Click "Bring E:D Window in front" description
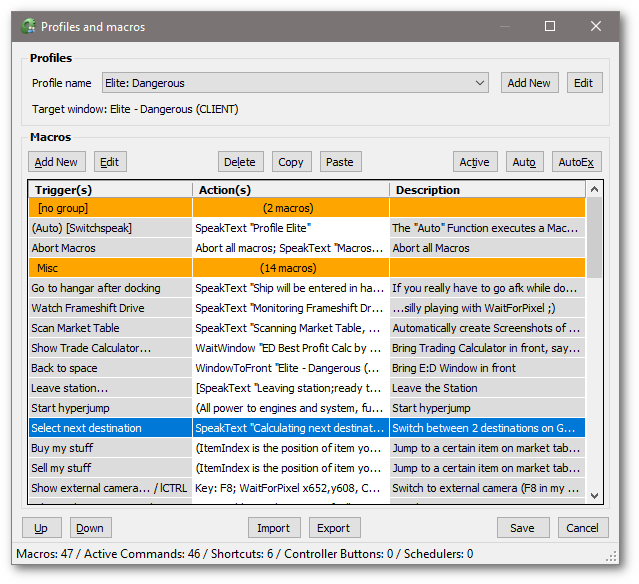Screen dimensions: 639x584 [x=487, y=368]
